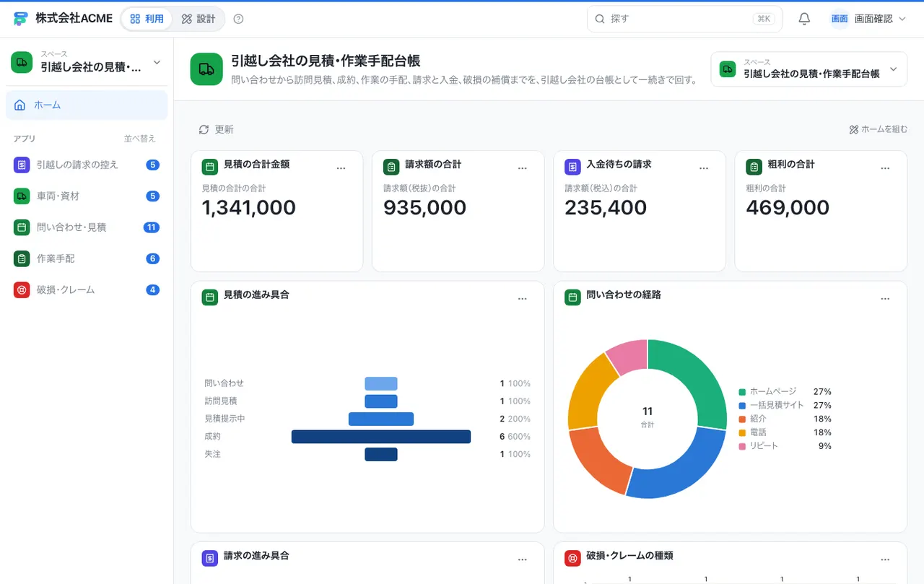The height and width of the screenshot is (584, 924).
Task: Open 問い合わせ・見積 app from sidebar
Action: (87, 227)
